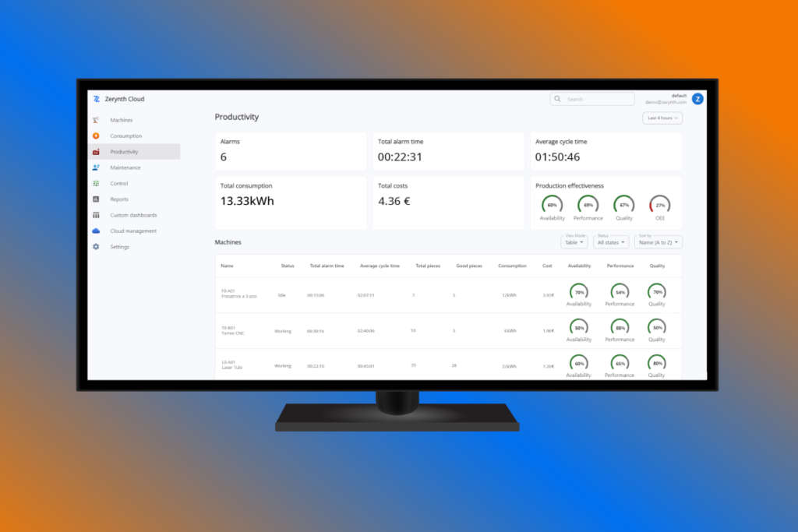Click the Reports sidebar icon
This screenshot has width=798, height=532.
tap(96, 199)
